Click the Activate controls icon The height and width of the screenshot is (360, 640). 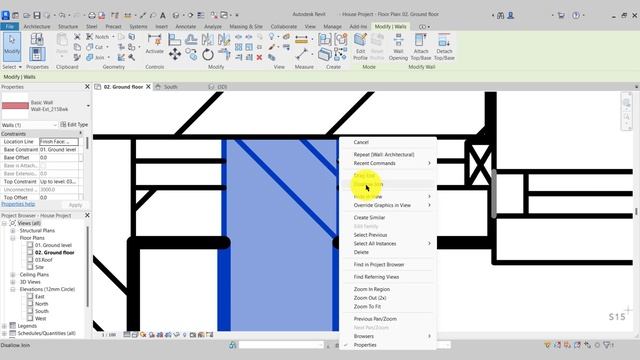pos(155,44)
